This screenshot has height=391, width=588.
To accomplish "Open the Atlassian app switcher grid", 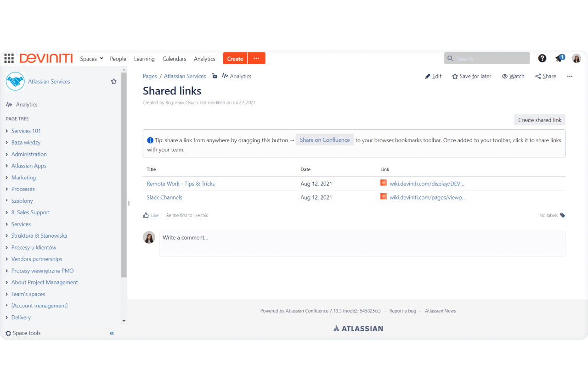I will (9, 58).
